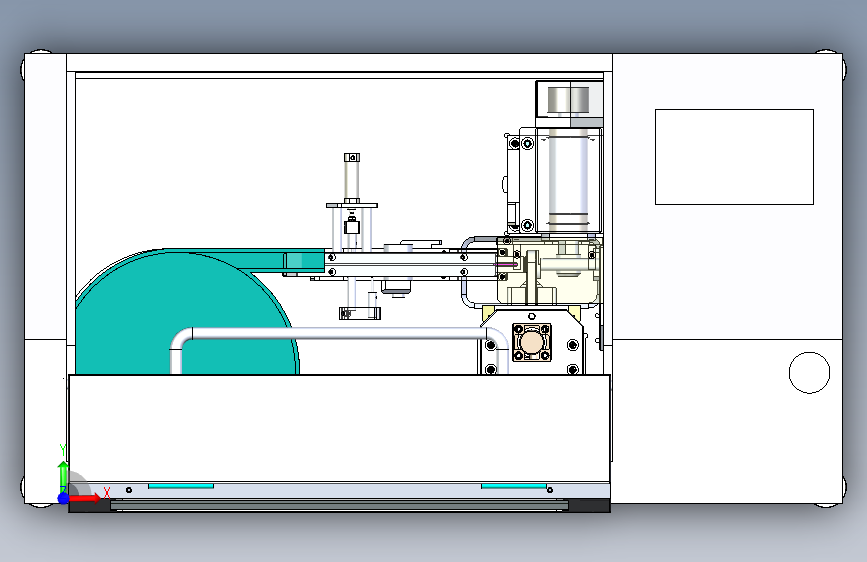Image resolution: width=867 pixels, height=562 pixels.
Task: Select the horizontal guide rail arm
Action: coord(412,264)
